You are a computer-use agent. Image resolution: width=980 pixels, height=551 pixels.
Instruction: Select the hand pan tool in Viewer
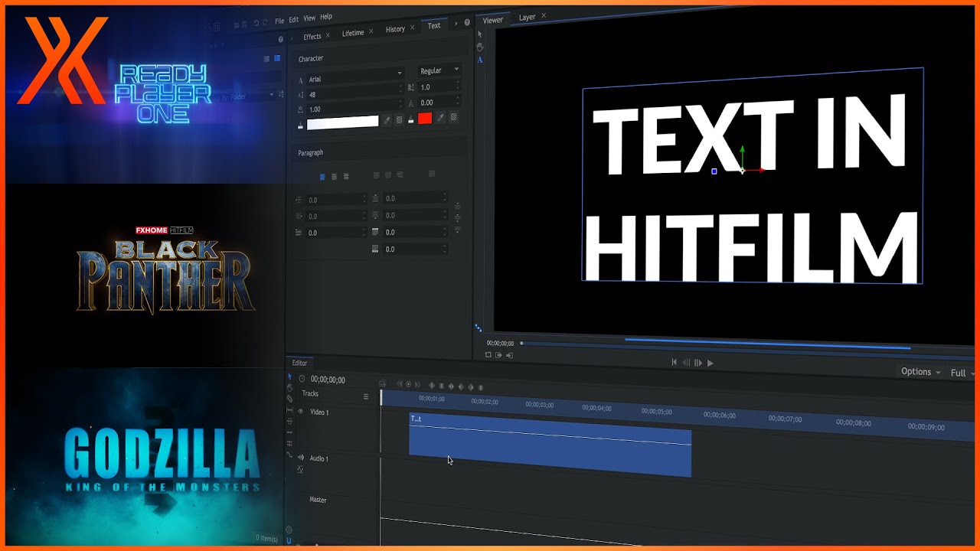click(480, 47)
